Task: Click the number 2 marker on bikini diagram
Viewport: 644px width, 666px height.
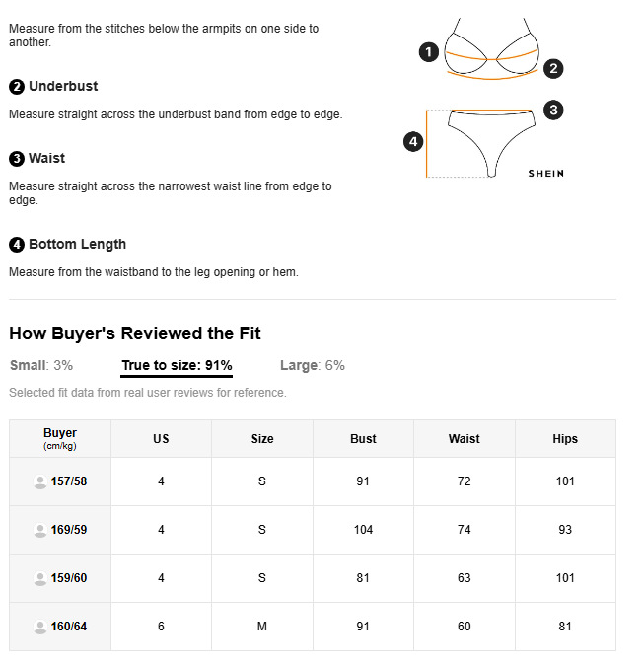Action: [x=554, y=68]
